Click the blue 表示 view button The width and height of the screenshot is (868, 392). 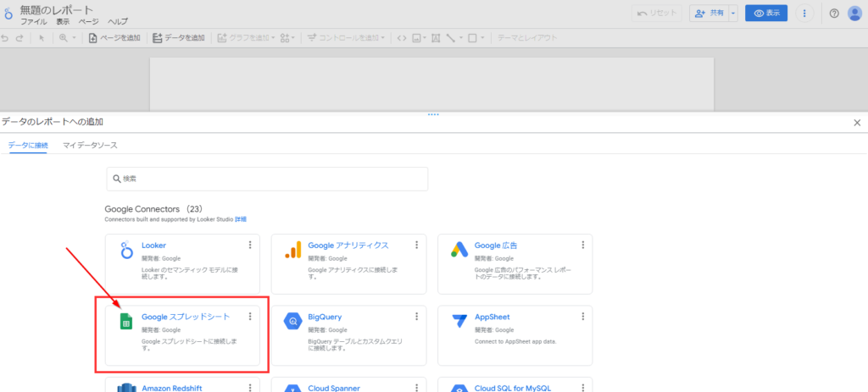(x=766, y=14)
